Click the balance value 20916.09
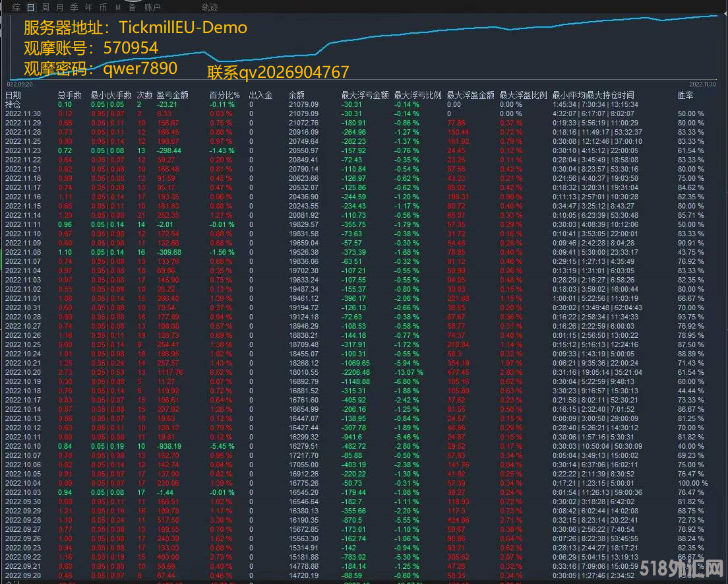The image size is (728, 584). [x=303, y=132]
